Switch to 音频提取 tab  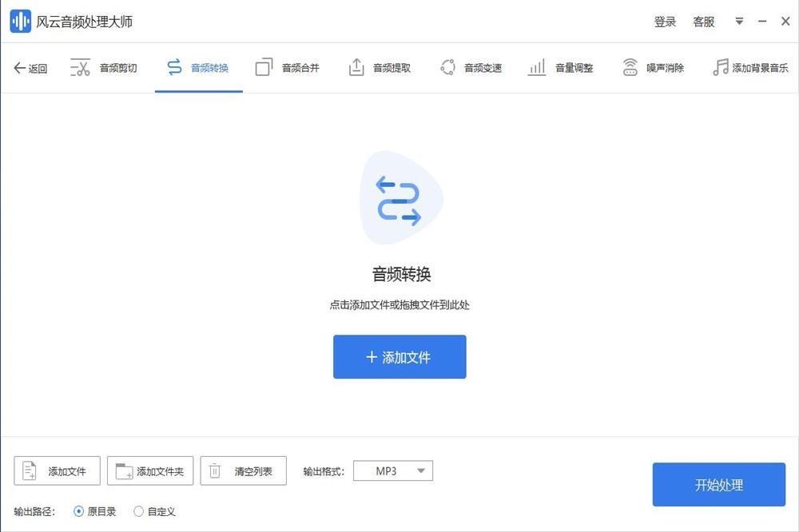(x=380, y=68)
